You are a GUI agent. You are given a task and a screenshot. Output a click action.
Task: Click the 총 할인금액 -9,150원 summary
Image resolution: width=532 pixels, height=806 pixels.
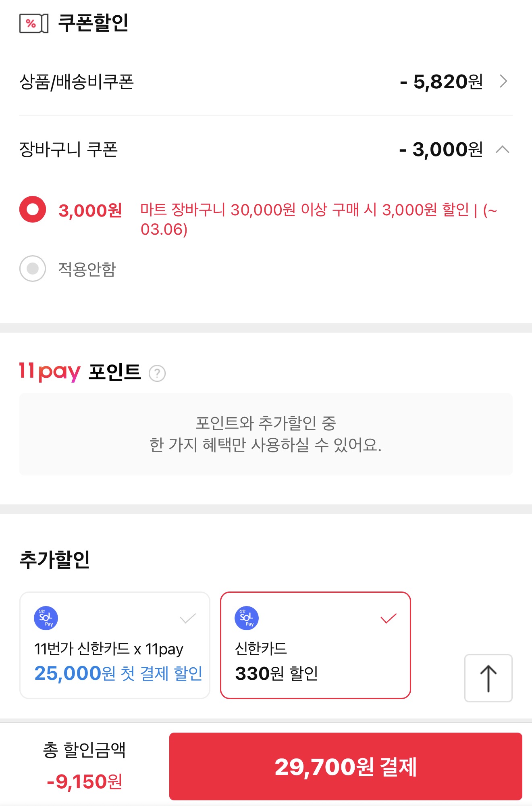[85, 766]
